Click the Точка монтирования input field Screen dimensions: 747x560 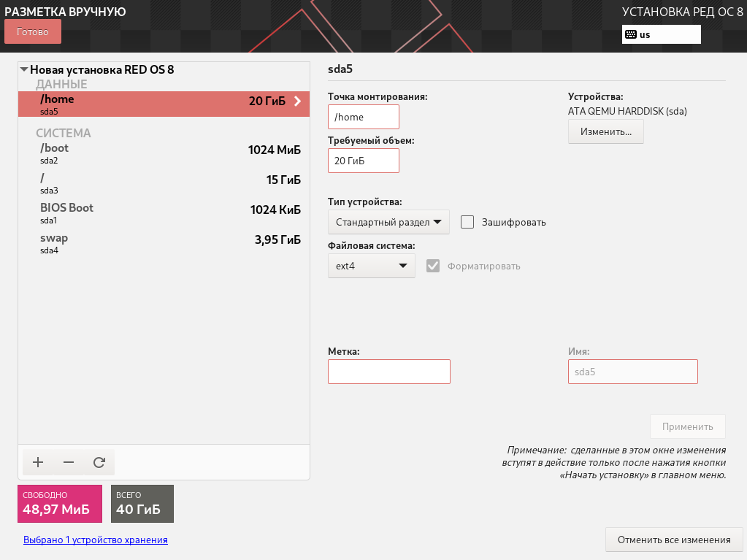[364, 117]
